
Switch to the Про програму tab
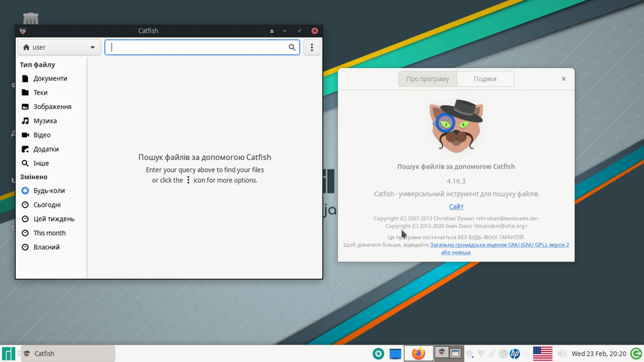tap(427, 79)
